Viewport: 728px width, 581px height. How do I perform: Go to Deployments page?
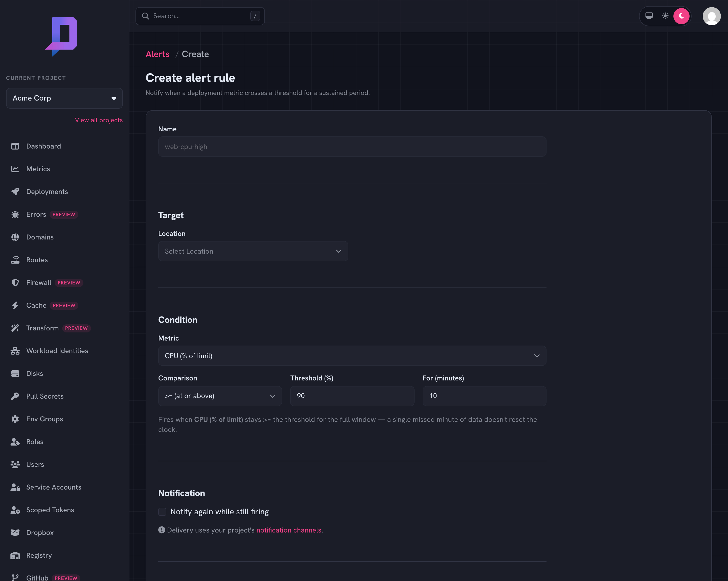click(x=47, y=192)
